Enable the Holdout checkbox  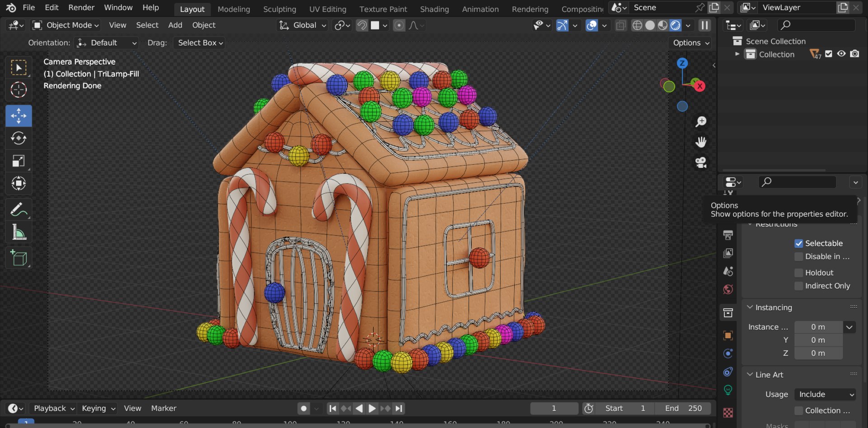[x=799, y=273]
